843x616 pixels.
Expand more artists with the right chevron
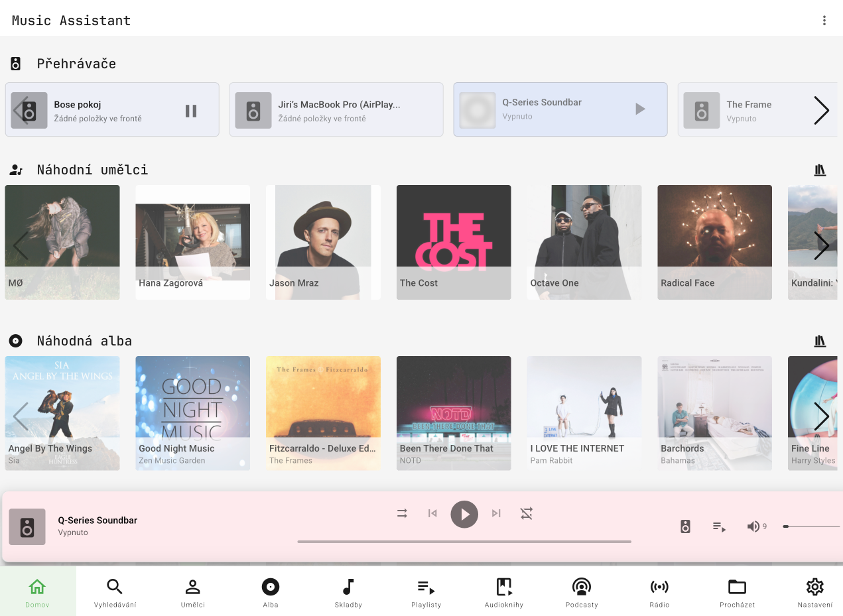click(822, 245)
